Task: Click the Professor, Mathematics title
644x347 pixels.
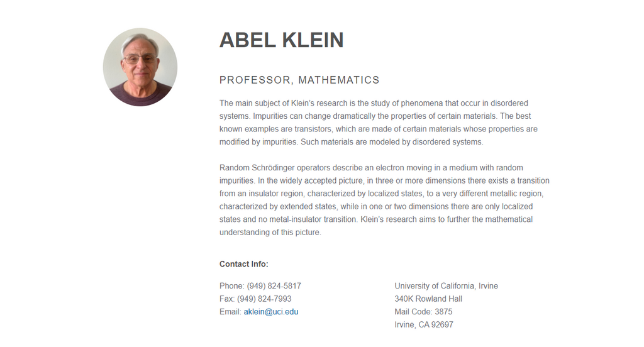Action: point(299,80)
